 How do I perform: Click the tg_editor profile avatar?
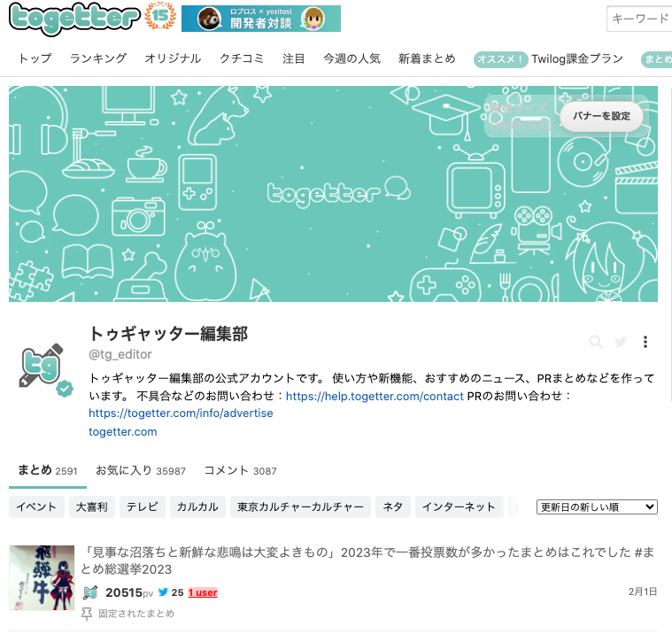(x=42, y=367)
